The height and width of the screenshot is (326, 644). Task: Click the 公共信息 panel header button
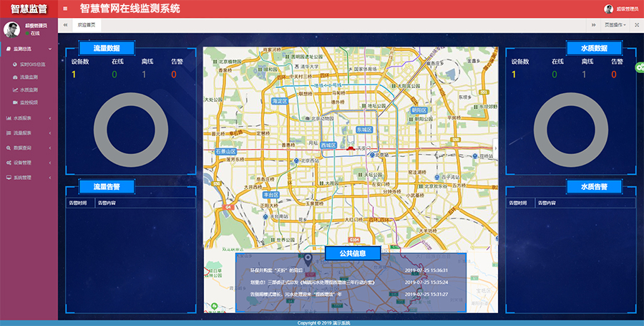(x=351, y=253)
